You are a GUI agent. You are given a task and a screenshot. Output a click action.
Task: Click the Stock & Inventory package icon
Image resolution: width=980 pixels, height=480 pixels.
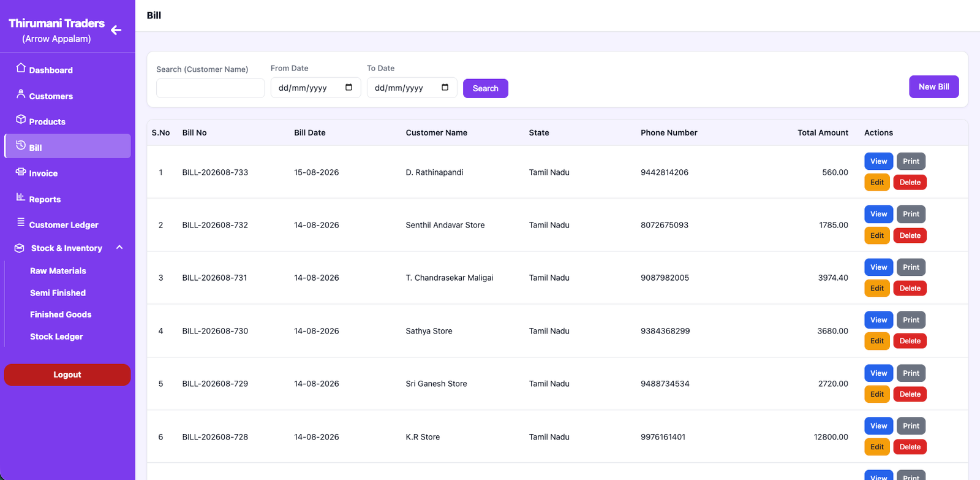point(20,248)
